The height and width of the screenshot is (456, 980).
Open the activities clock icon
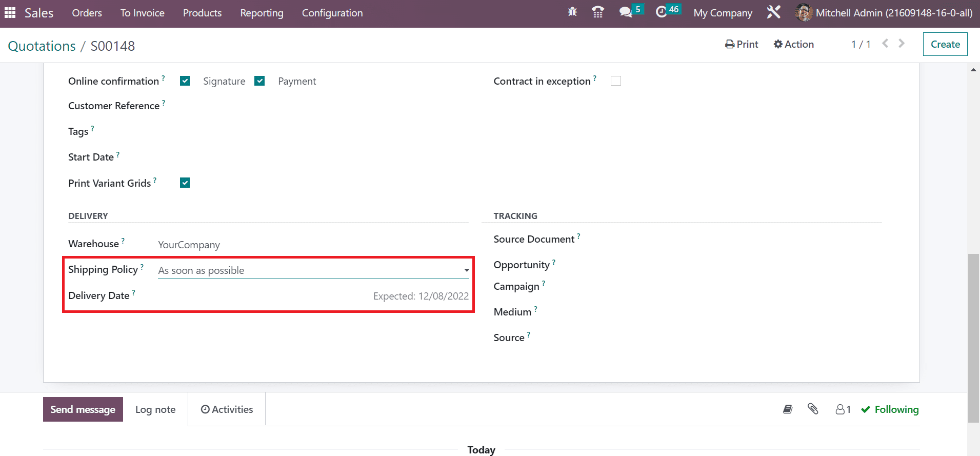point(662,12)
